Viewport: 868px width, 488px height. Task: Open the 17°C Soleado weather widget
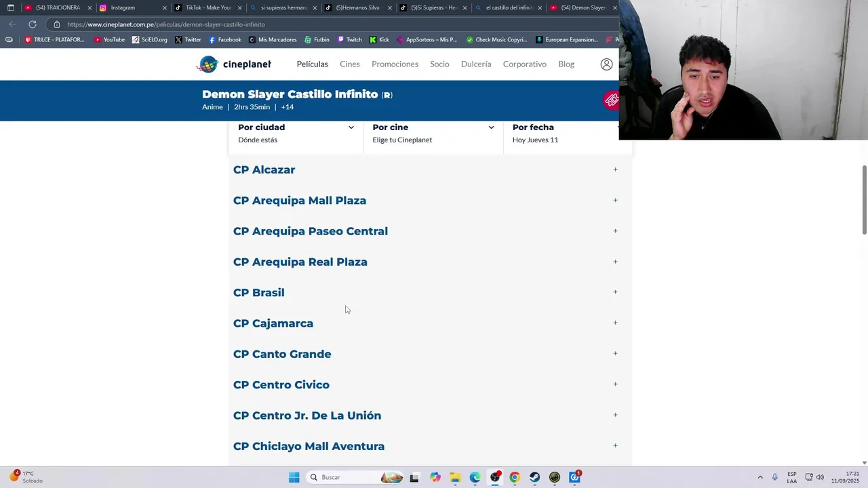click(26, 477)
